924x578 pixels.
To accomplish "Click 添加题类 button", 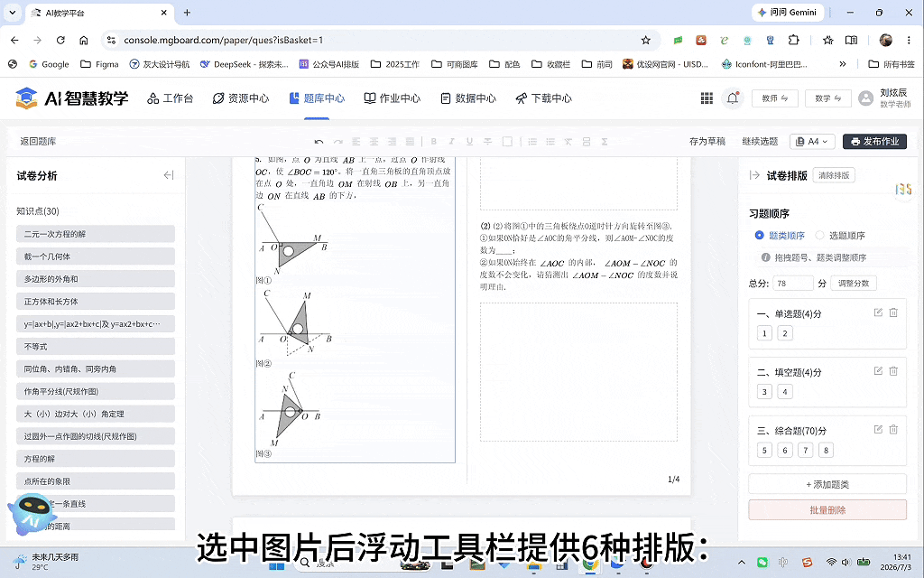I will point(827,484).
